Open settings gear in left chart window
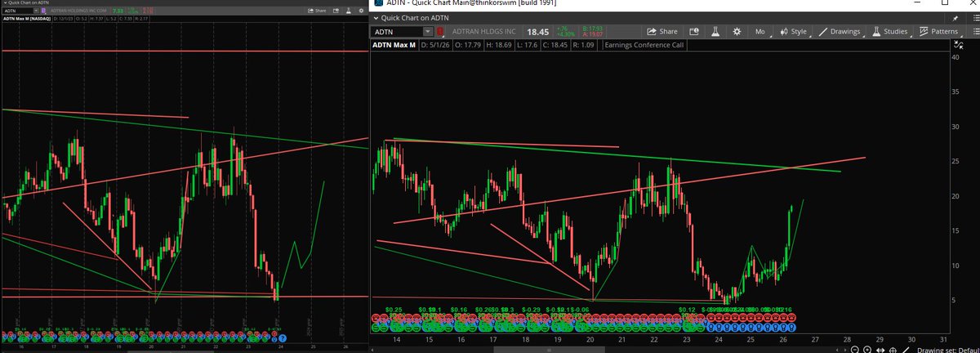 click(361, 11)
